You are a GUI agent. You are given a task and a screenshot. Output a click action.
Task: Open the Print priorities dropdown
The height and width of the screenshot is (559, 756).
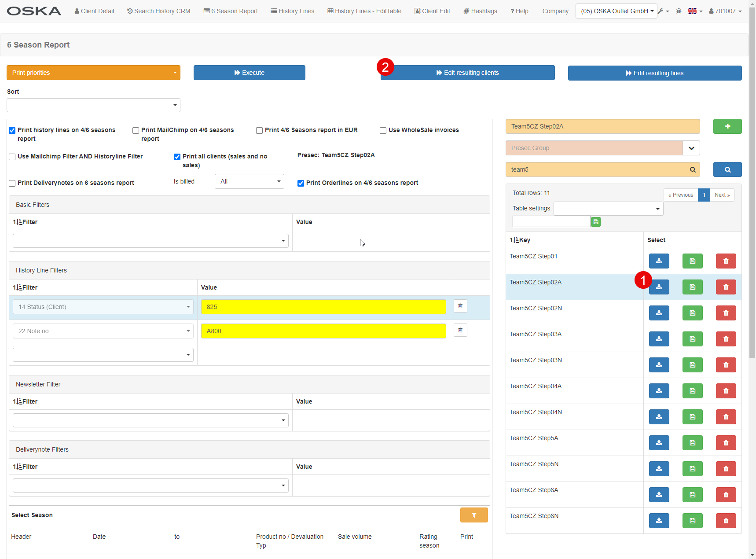[93, 73]
